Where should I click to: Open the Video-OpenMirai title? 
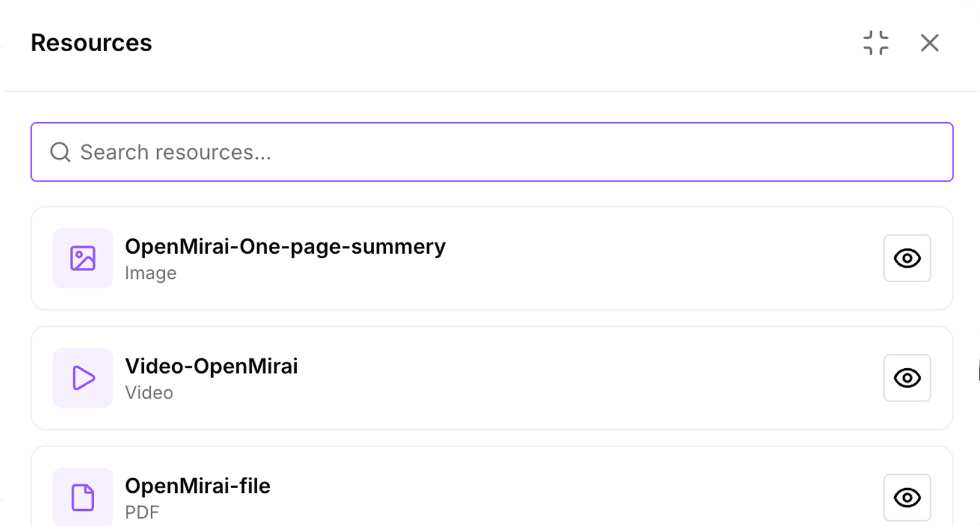[x=211, y=367]
